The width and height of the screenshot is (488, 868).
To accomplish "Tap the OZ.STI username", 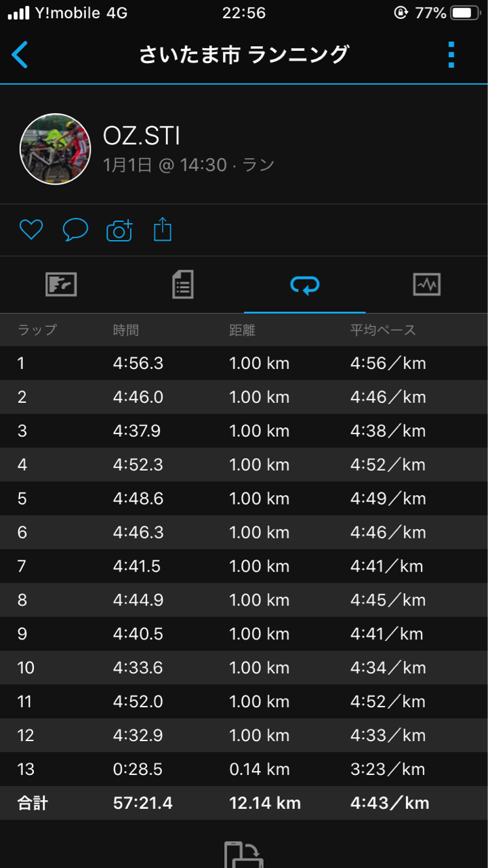I will 142,136.
